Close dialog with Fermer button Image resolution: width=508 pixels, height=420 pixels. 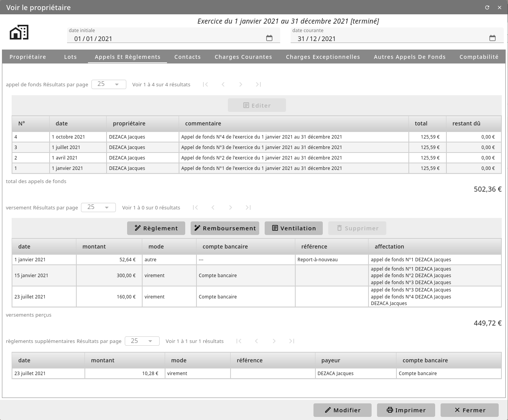point(470,410)
